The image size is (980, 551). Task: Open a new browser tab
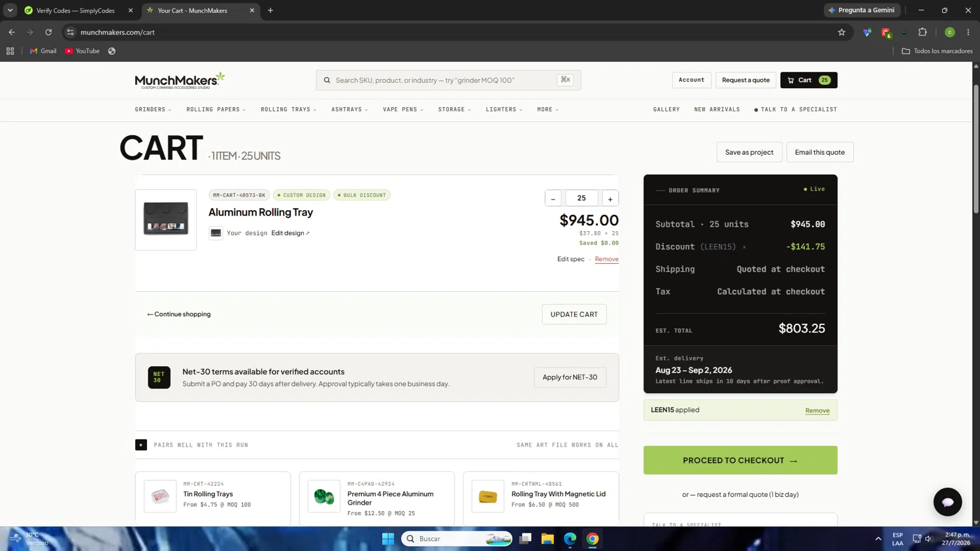pos(270,10)
